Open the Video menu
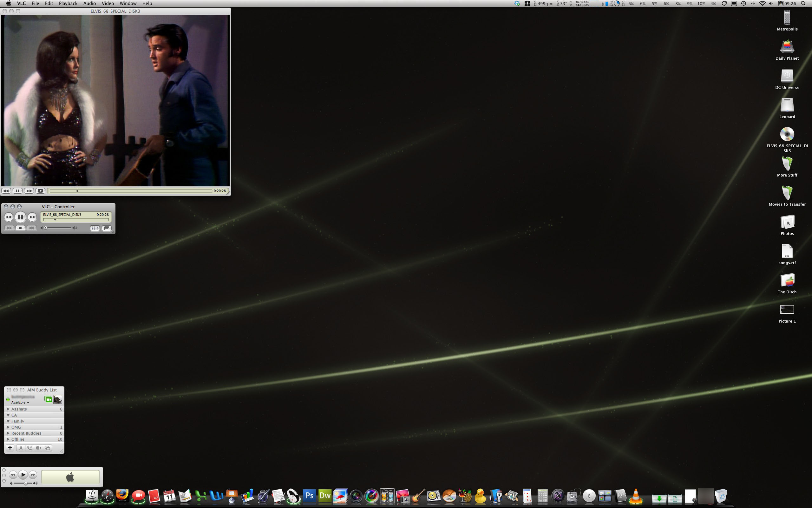This screenshot has height=508, width=812. coord(108,3)
